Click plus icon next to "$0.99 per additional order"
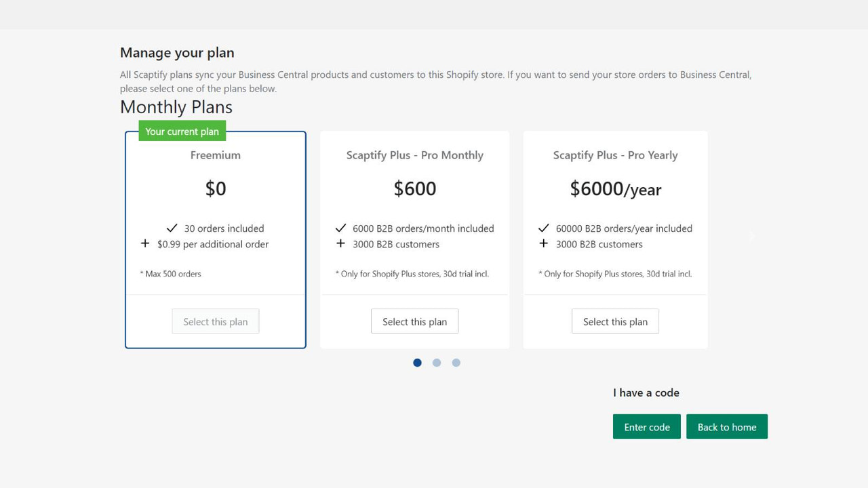868x488 pixels. coord(145,243)
